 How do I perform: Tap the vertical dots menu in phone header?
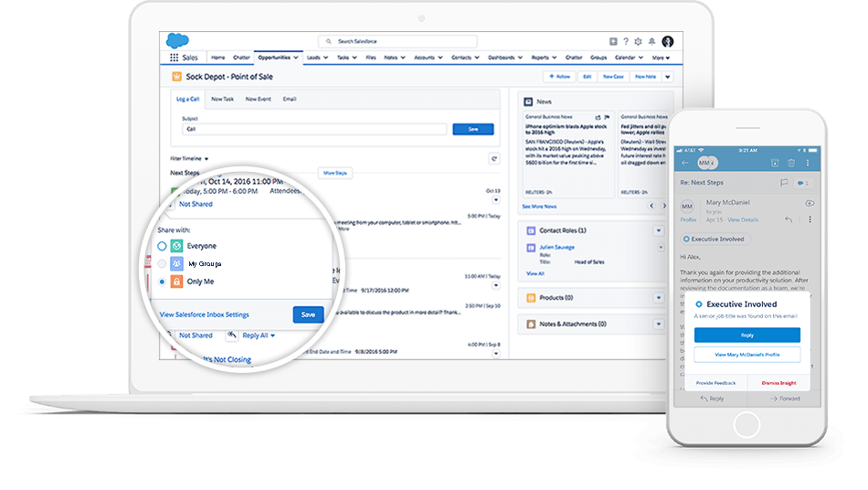coord(808,163)
